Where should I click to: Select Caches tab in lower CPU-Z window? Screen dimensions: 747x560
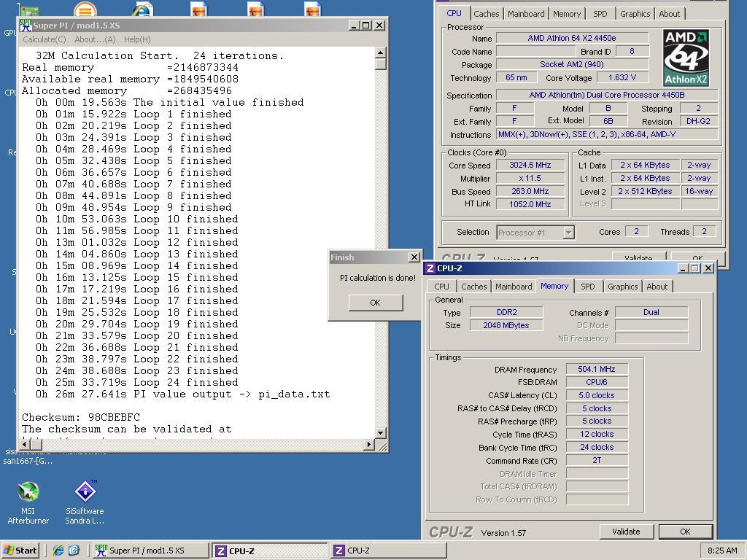474,286
